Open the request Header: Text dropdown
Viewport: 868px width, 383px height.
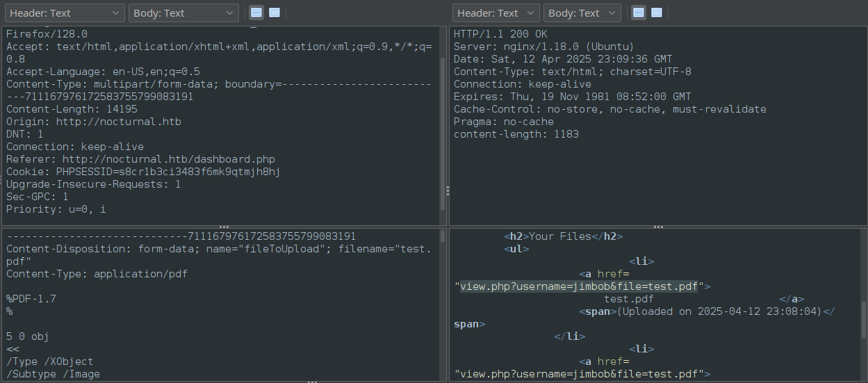[65, 13]
